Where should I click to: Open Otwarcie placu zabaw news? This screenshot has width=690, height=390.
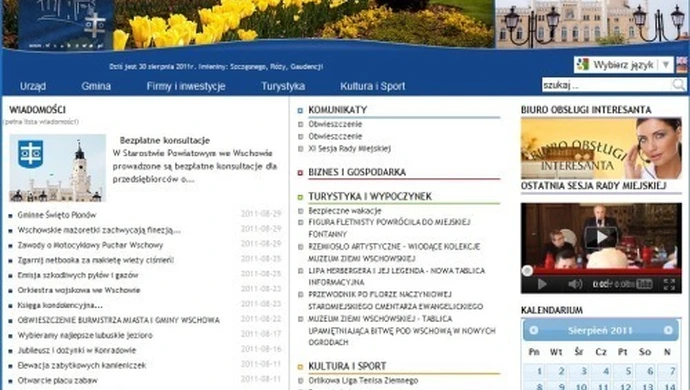[58, 380]
